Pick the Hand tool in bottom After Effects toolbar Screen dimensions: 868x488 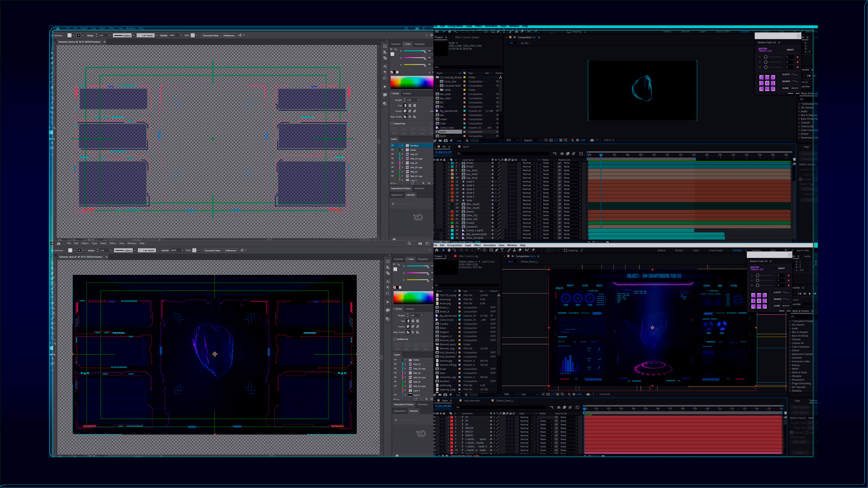coord(449,250)
